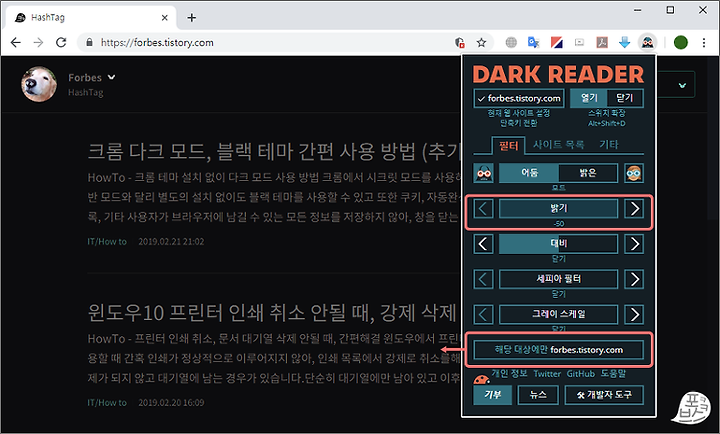This screenshot has height=434, width=720.
Task: Switch to the 사이트 목록 tab
Action: pyautogui.click(x=558, y=145)
